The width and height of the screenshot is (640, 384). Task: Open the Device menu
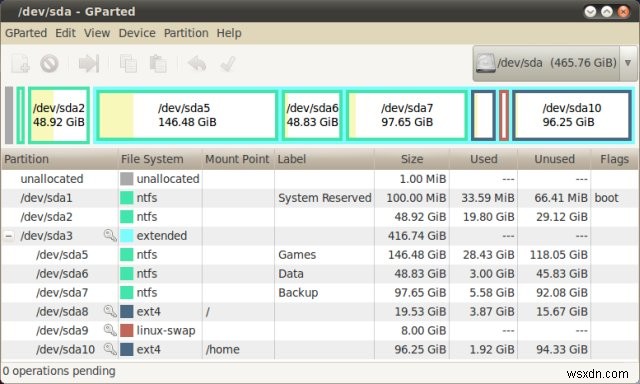137,33
